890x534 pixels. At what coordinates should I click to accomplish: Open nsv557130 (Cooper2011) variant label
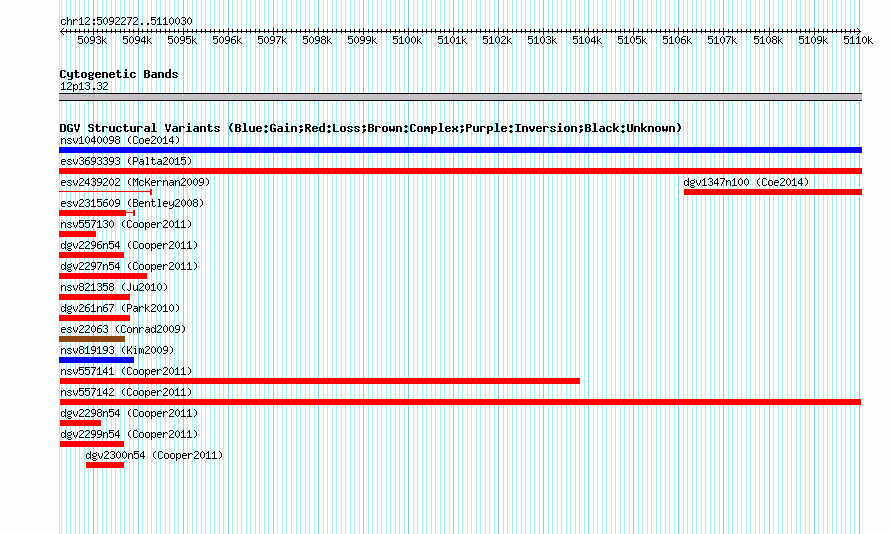coord(126,224)
